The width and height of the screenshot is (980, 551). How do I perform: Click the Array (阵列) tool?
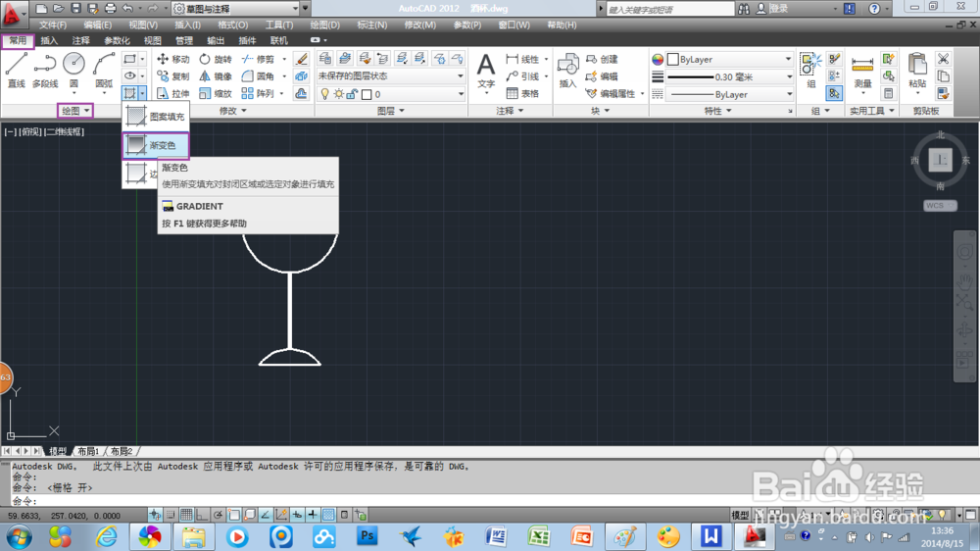coord(258,94)
